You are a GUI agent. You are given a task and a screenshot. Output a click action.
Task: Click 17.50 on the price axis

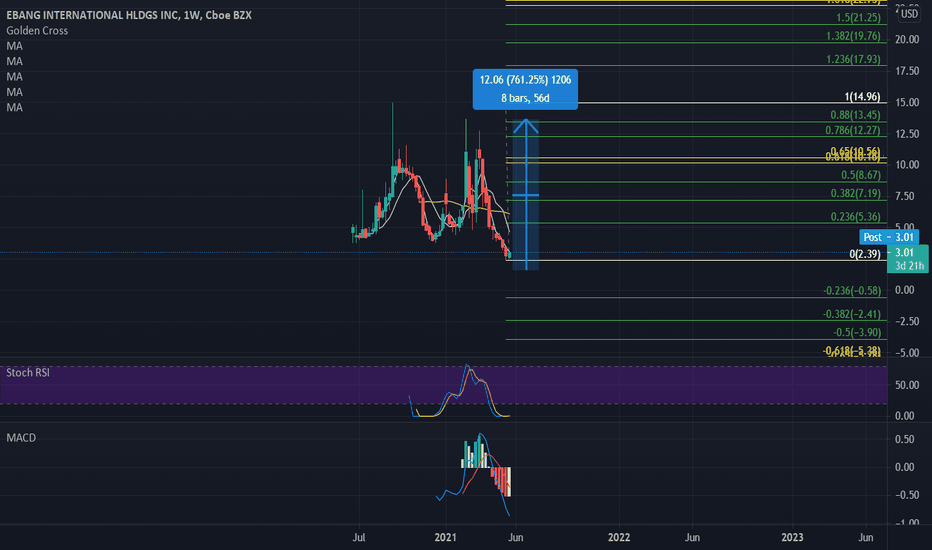click(907, 71)
